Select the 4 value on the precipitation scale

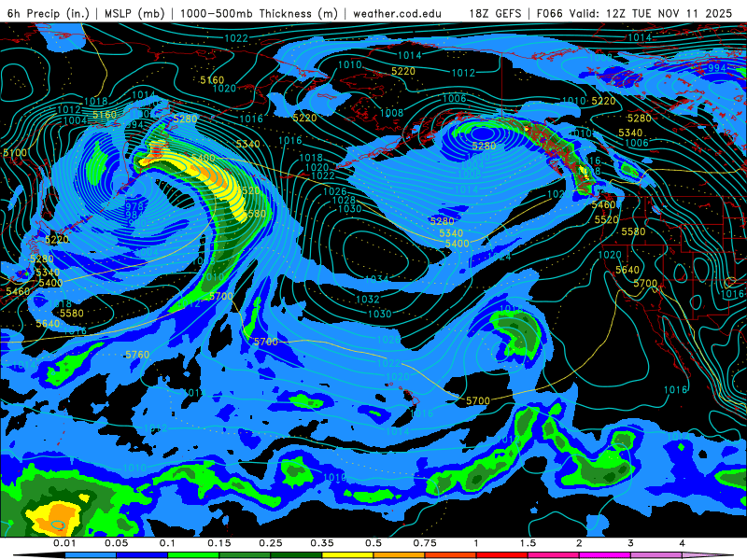pyautogui.click(x=683, y=543)
